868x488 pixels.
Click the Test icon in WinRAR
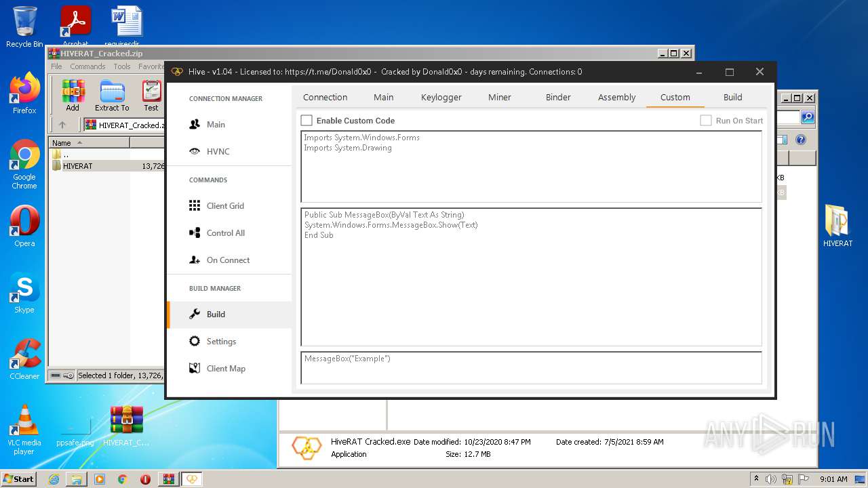tap(151, 96)
